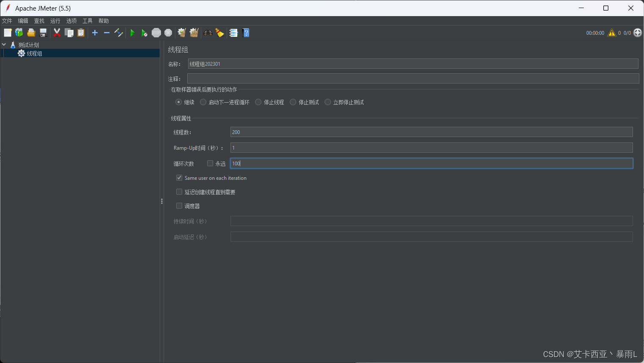
Task: Click the remote engines status icon
Action: pyautogui.click(x=638, y=33)
